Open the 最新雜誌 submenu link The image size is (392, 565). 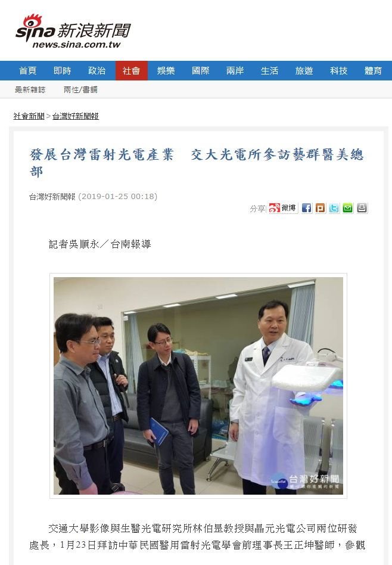coord(30,90)
